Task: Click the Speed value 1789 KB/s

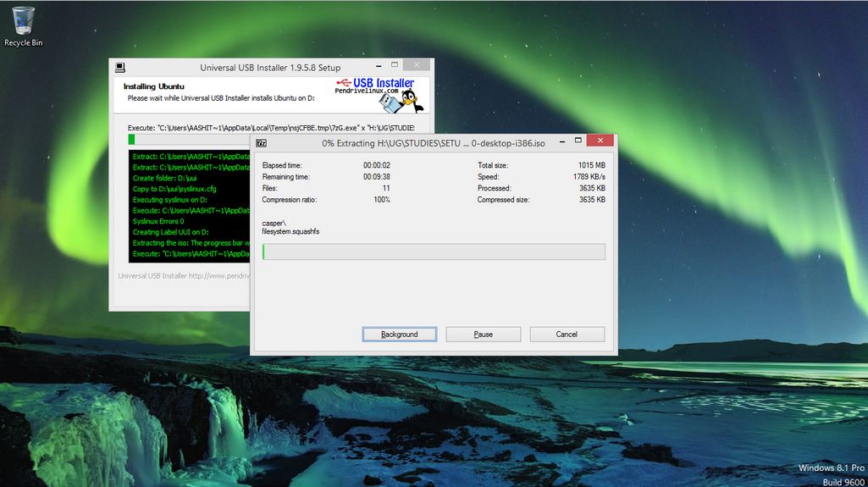Action: tap(589, 177)
